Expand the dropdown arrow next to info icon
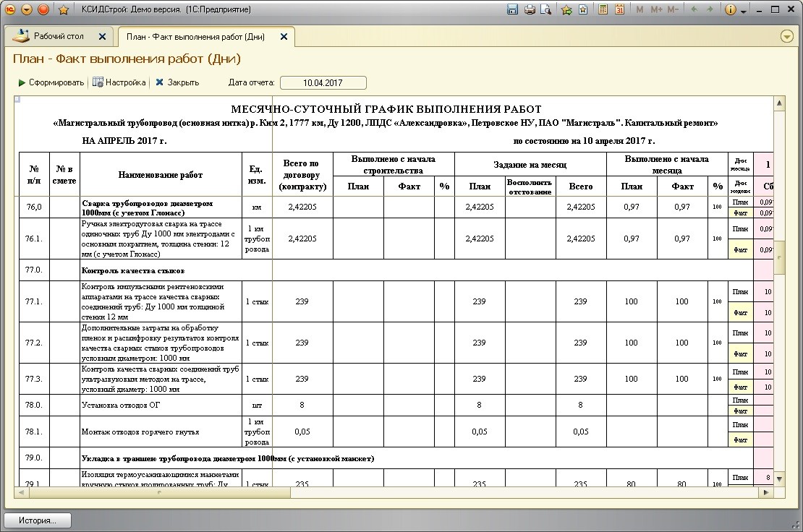This screenshot has height=532, width=803. coord(744,11)
